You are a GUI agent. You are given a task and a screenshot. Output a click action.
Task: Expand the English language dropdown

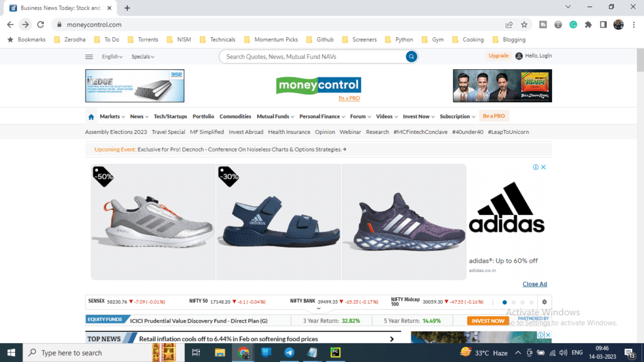point(112,57)
